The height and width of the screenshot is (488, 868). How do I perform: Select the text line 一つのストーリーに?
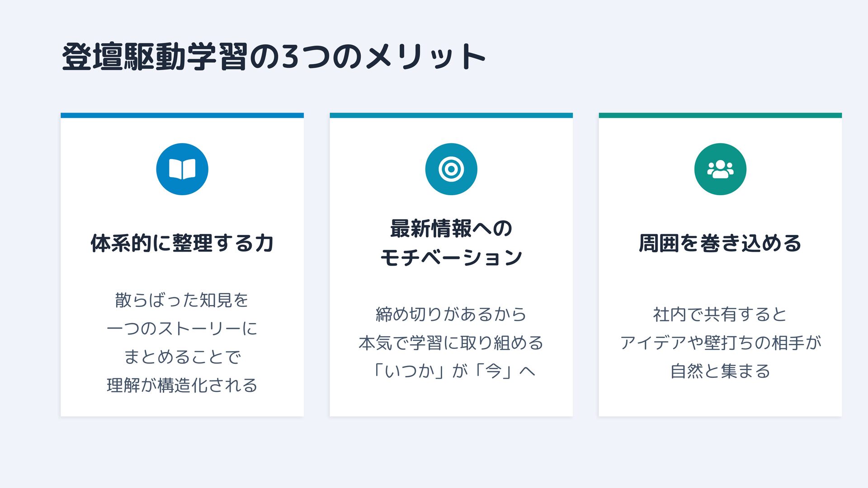[x=182, y=328]
